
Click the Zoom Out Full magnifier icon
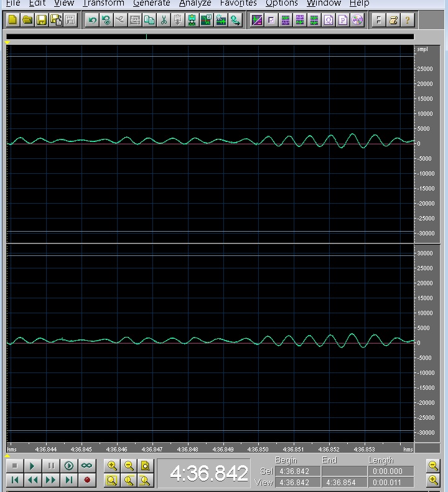point(146,466)
